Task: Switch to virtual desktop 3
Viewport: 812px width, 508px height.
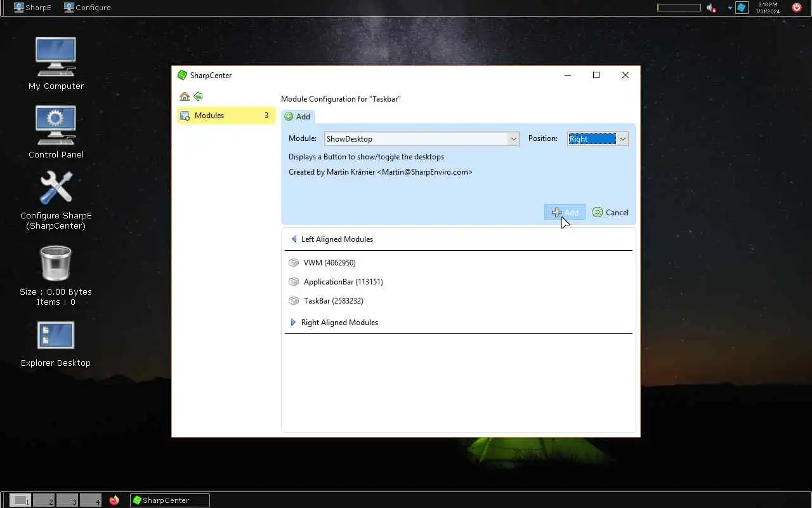Action: tap(67, 500)
